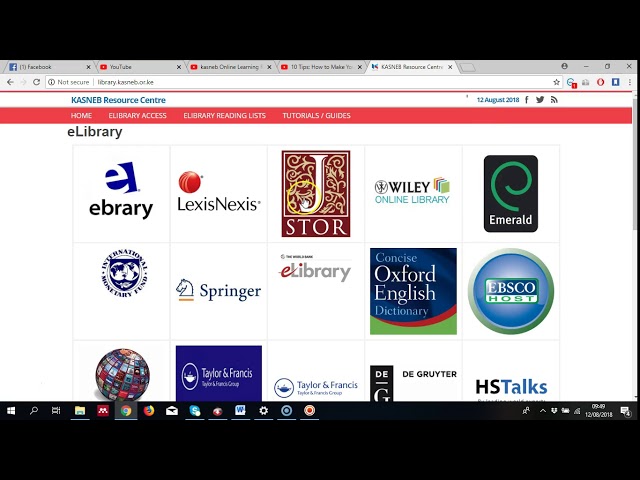Open Task View on the taskbar
Screen dimensions: 640x480
[x=56, y=411]
